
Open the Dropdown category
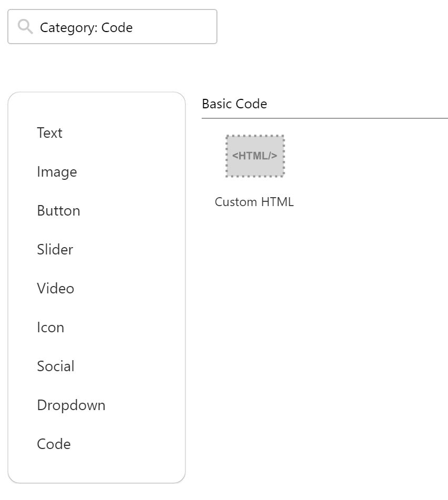(x=71, y=405)
